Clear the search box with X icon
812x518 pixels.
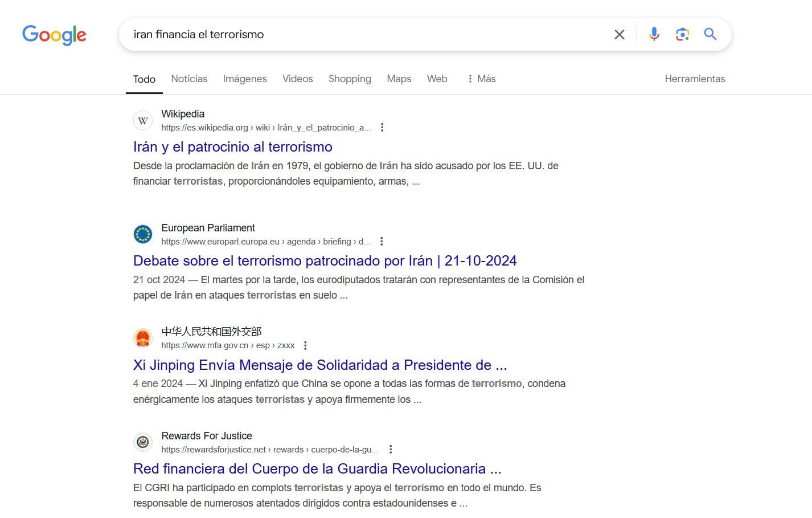pos(620,34)
